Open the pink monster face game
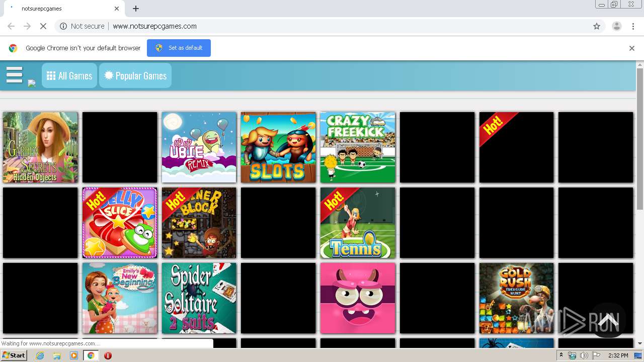 (358, 298)
